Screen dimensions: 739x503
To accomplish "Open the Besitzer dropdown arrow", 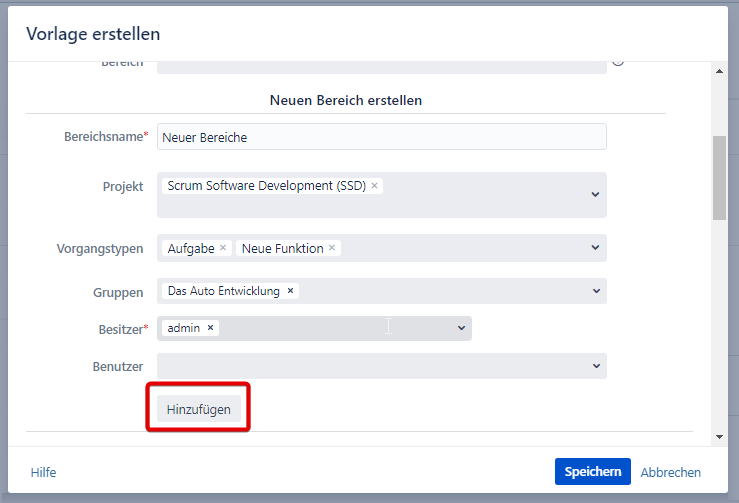I will 461,328.
